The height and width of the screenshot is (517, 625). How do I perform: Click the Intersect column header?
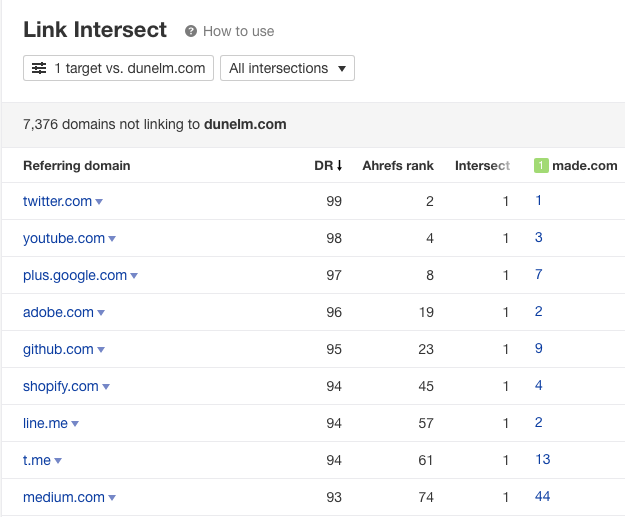[x=482, y=165]
